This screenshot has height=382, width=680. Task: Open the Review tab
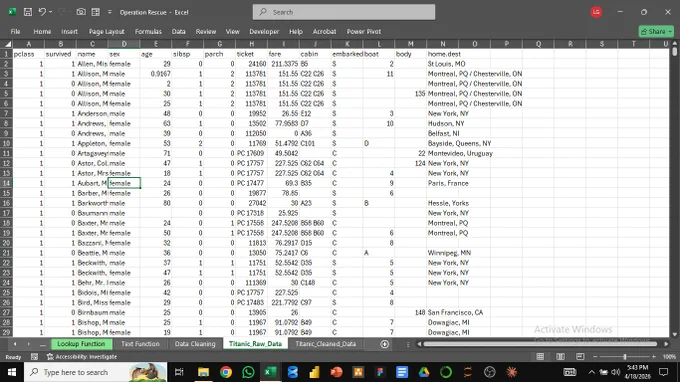[206, 32]
